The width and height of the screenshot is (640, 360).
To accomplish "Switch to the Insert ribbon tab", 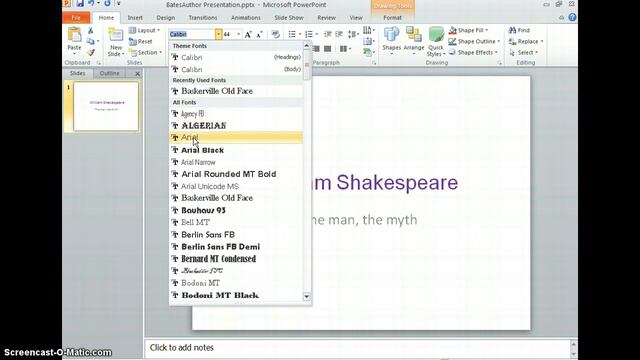I will click(x=135, y=18).
